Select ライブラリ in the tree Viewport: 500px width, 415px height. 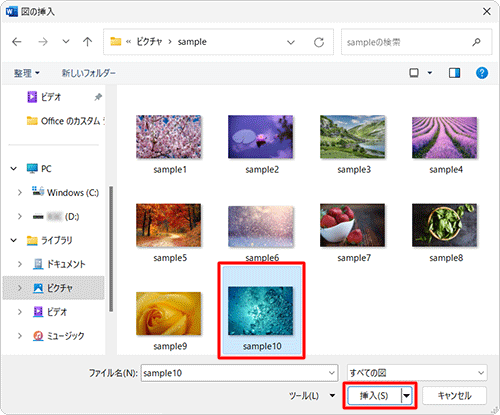[49, 240]
